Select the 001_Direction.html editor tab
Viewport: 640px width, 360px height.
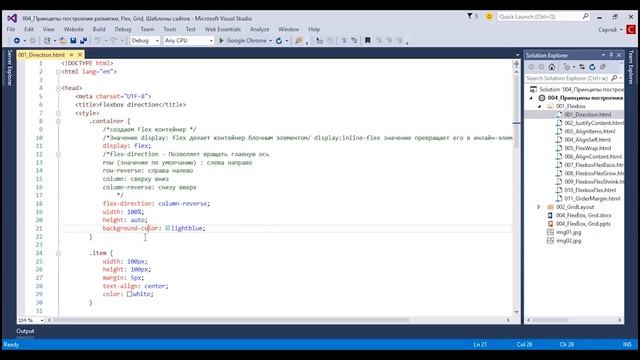(41, 55)
